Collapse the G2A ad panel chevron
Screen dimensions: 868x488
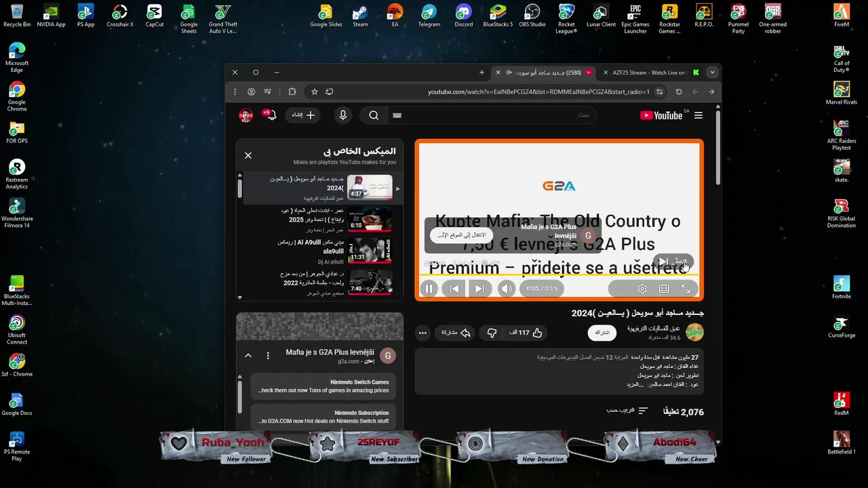248,355
